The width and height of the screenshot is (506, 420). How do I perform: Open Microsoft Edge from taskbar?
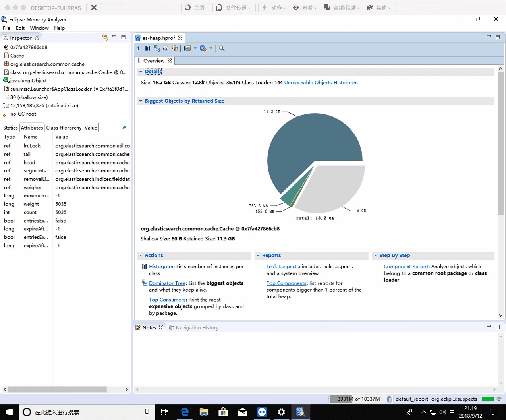(x=185, y=412)
